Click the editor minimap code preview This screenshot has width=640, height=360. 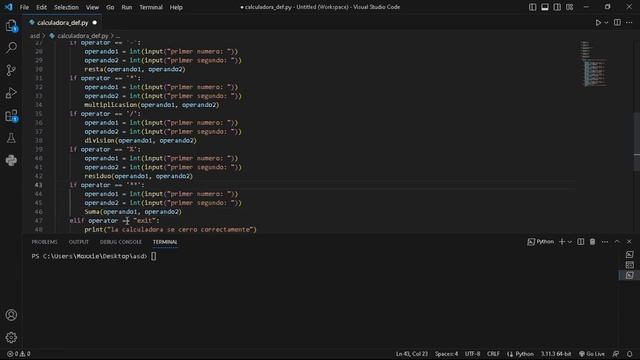click(x=594, y=64)
